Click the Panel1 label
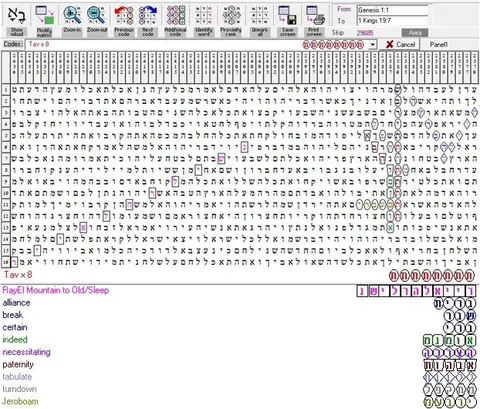The image size is (480, 409). [x=438, y=44]
